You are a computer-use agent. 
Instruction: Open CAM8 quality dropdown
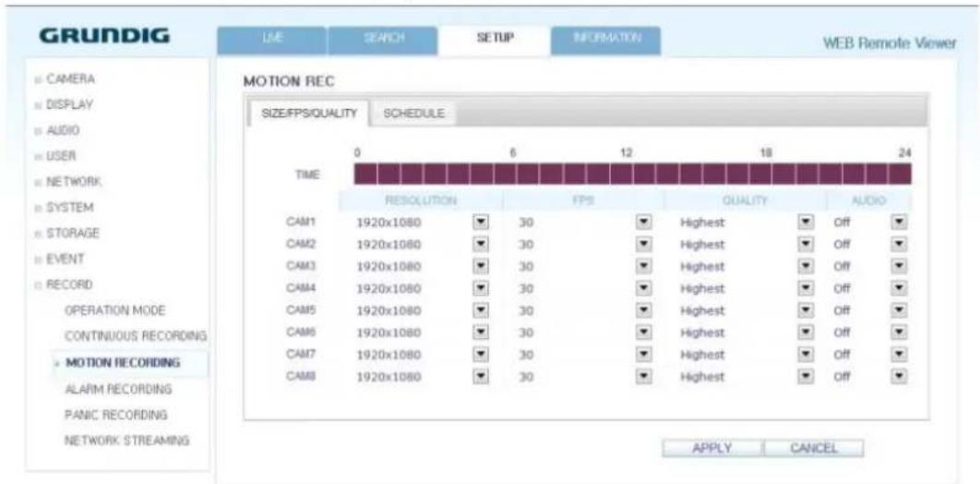coord(807,377)
